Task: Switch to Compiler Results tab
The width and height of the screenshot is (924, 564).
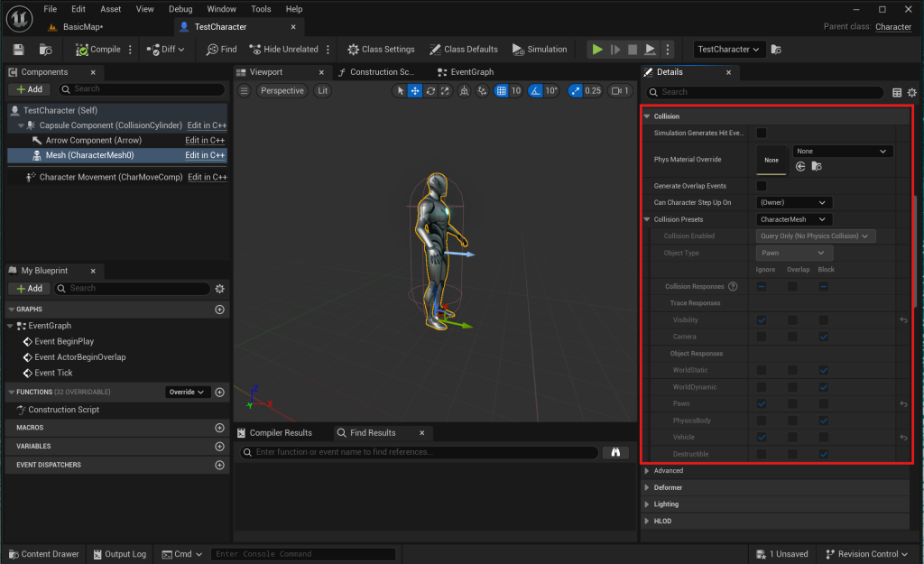Action: [x=274, y=433]
